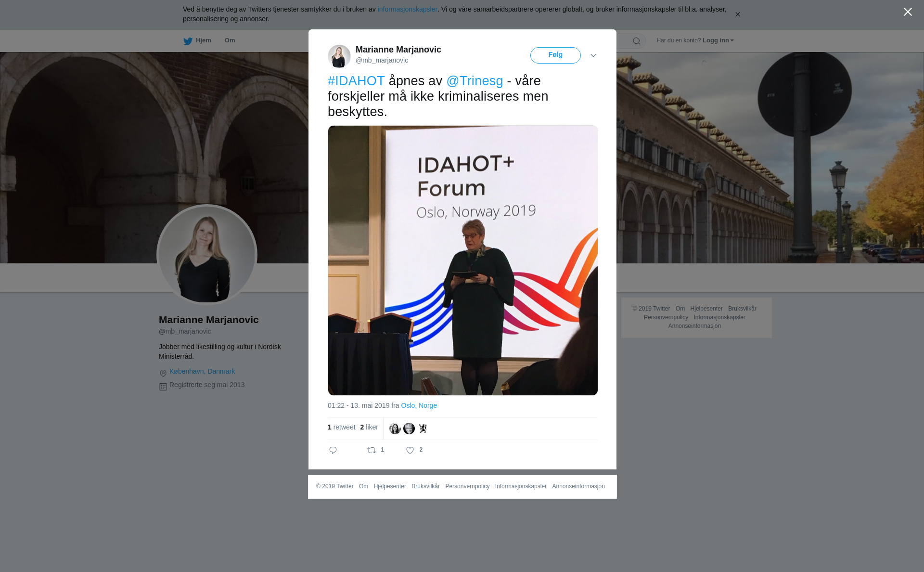Open first liker's avatar thumbnail

coord(395,429)
